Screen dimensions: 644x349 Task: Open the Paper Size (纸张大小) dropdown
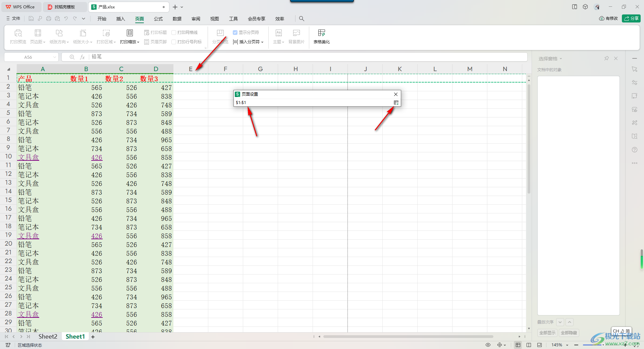83,37
